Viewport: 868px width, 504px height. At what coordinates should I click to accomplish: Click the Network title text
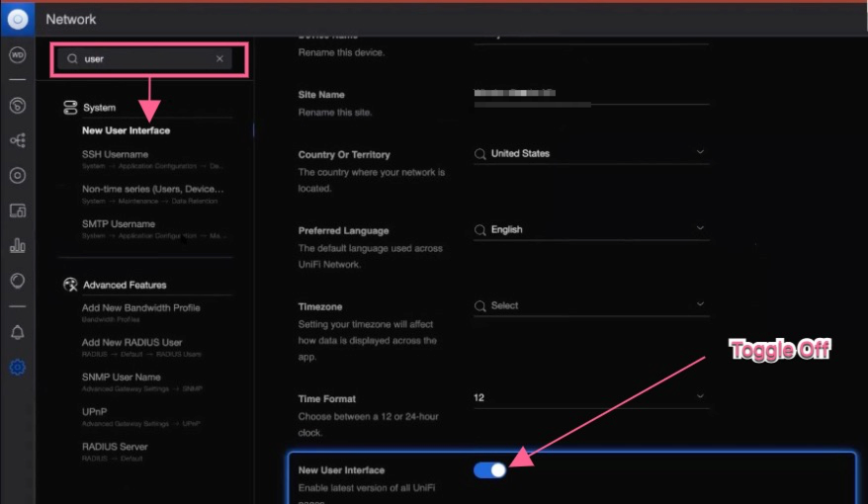(x=71, y=20)
